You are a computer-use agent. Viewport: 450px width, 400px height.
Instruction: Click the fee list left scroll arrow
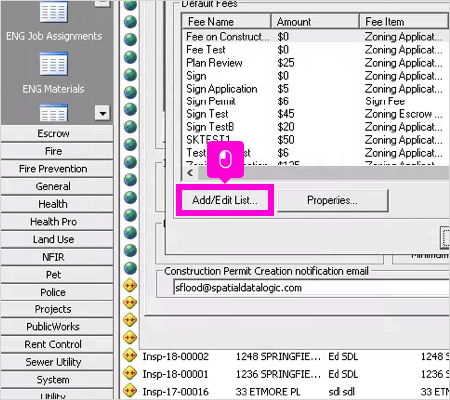pyautogui.click(x=190, y=173)
